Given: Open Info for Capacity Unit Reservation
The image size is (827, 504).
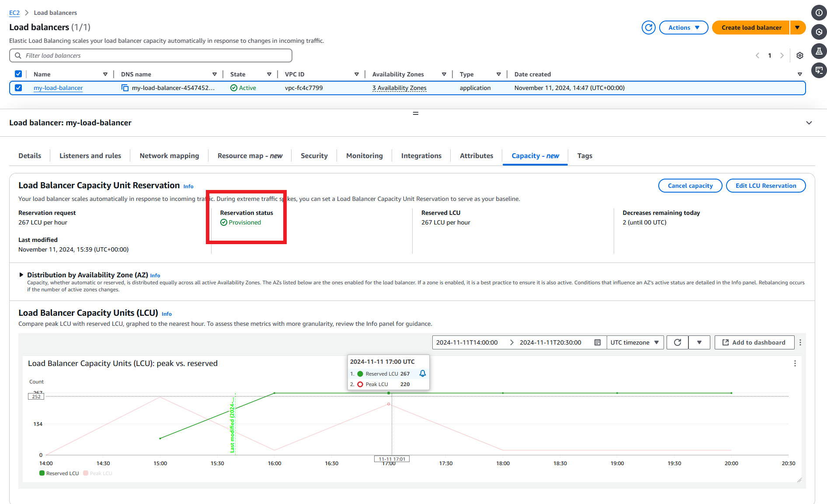Looking at the screenshot, I should pos(188,186).
